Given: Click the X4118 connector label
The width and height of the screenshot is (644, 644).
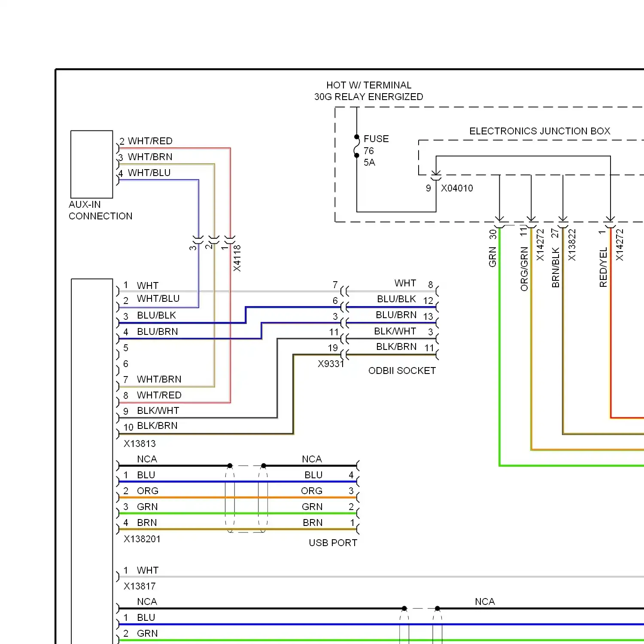Looking at the screenshot, I should click(237, 258).
